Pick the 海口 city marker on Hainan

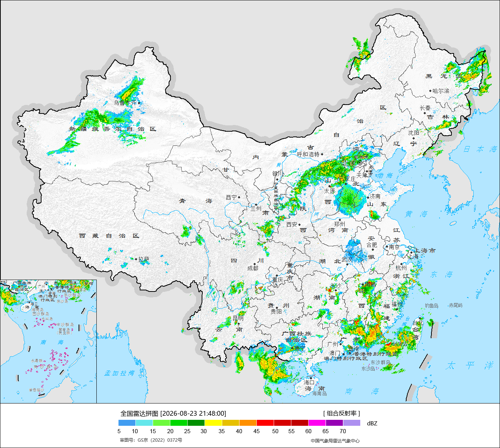(311, 378)
